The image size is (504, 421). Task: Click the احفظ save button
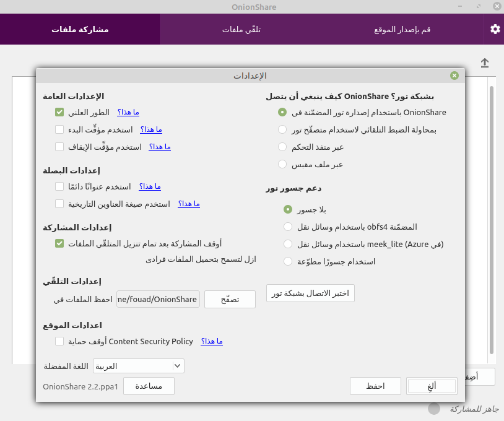point(375,386)
